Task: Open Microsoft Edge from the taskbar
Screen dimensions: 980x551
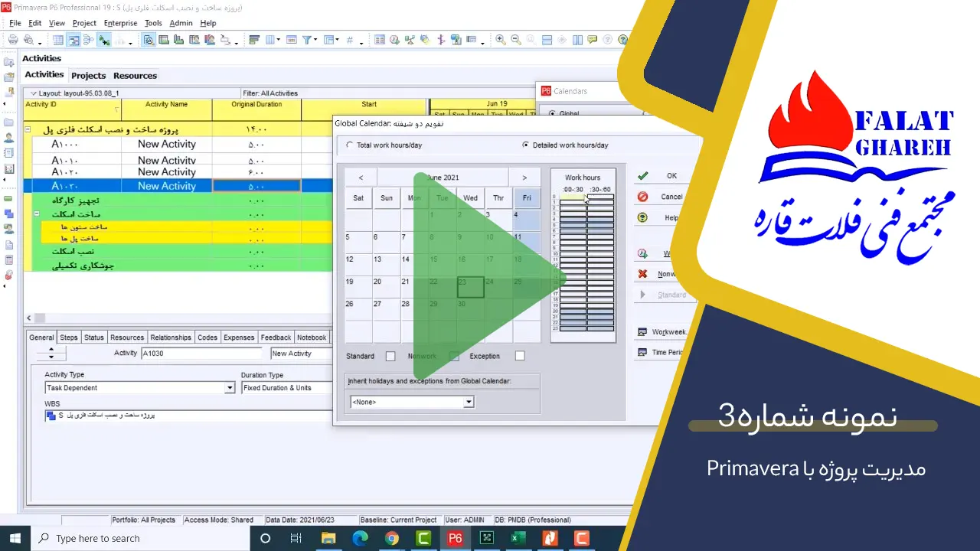Action: pos(361,538)
